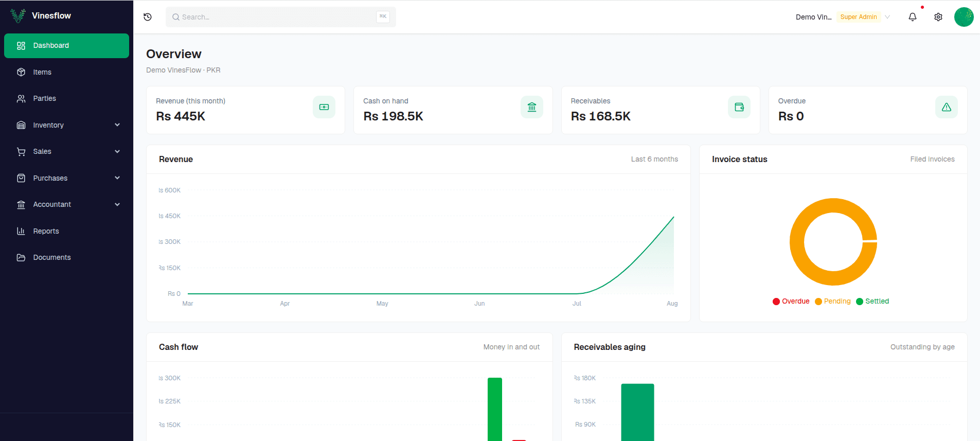Image resolution: width=980 pixels, height=441 pixels.
Task: Click the Demo Vin... company name
Action: click(813, 17)
